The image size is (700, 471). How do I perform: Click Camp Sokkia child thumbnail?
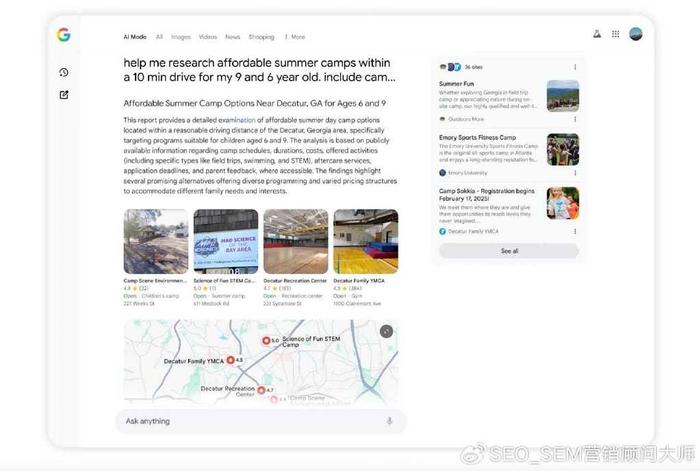coord(562,203)
